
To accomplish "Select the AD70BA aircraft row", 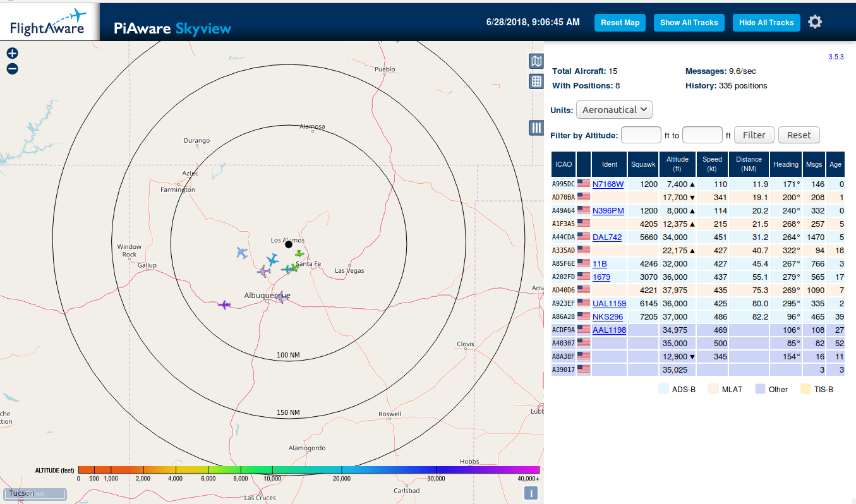I will coord(698,197).
